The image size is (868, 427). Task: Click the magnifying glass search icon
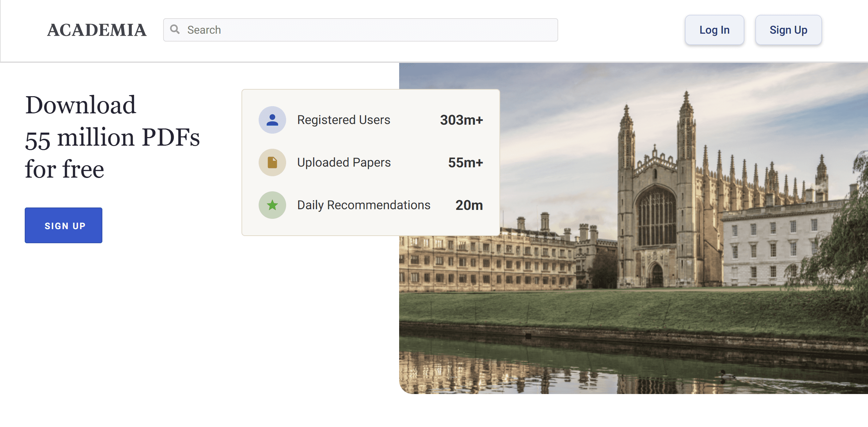click(175, 30)
